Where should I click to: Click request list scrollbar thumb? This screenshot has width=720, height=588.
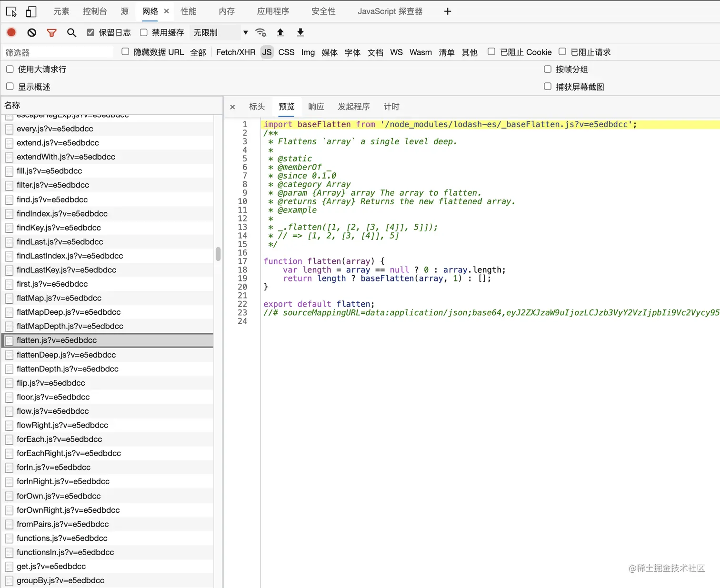(218, 254)
